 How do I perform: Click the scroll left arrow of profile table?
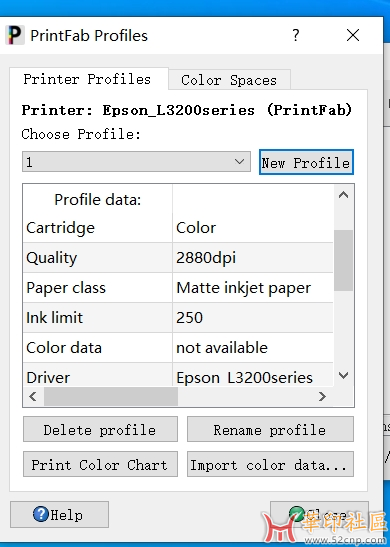coord(33,396)
